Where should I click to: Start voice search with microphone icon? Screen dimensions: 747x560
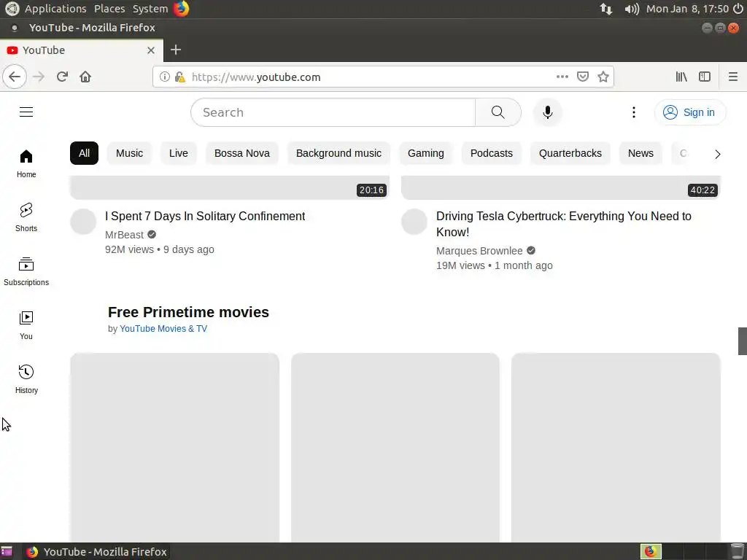[547, 112]
